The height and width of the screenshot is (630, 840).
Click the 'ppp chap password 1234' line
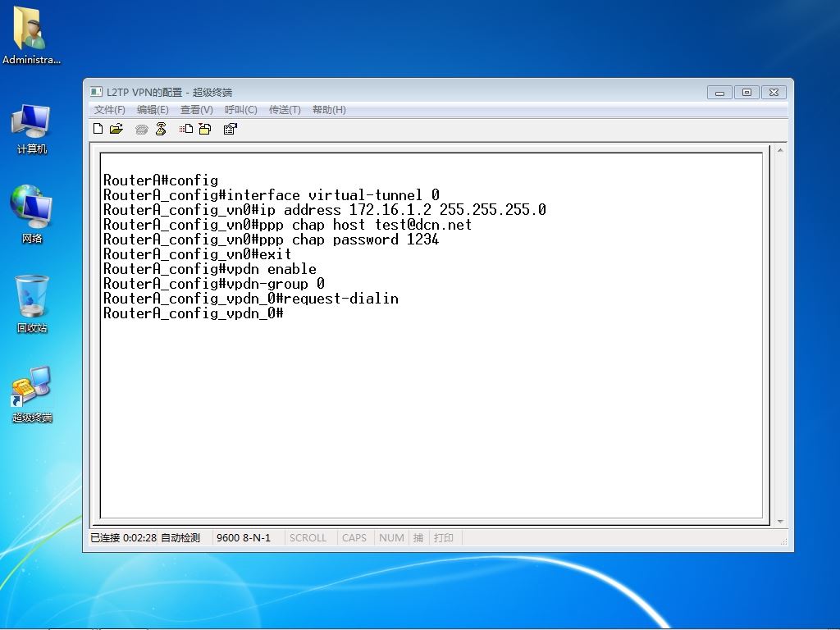click(x=271, y=240)
